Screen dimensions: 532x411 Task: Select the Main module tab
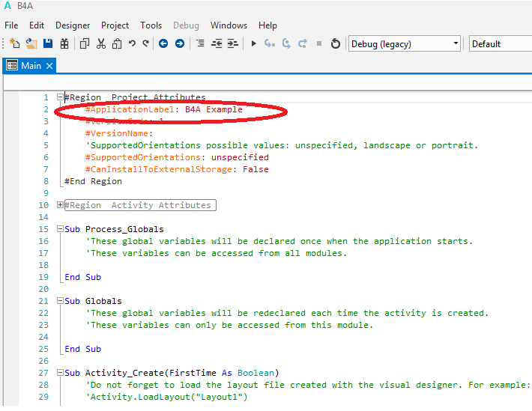[31, 65]
